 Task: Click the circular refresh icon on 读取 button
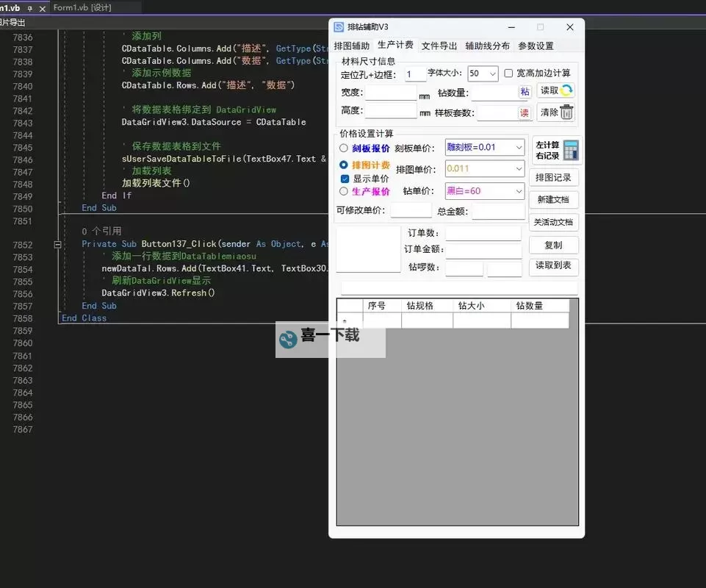pyautogui.click(x=566, y=90)
